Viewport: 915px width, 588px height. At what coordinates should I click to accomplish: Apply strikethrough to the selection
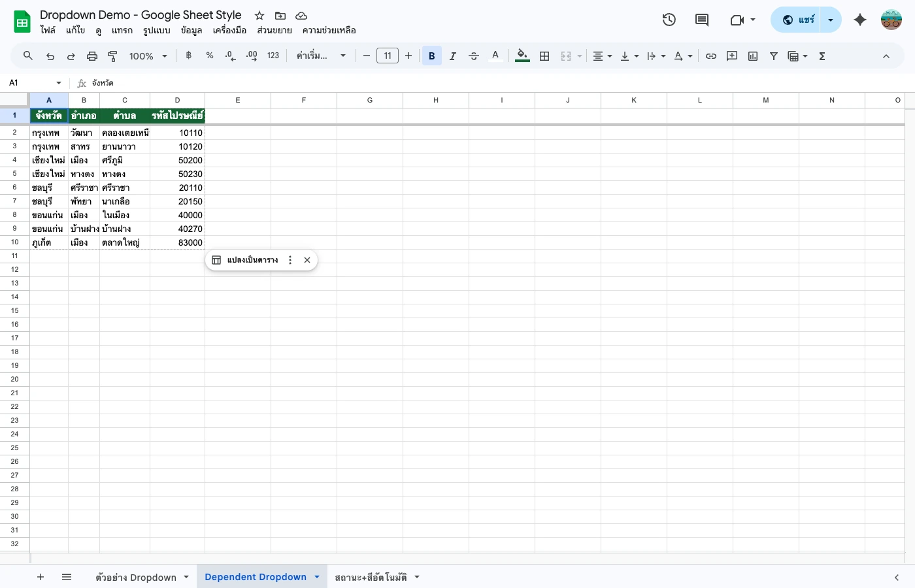point(473,56)
